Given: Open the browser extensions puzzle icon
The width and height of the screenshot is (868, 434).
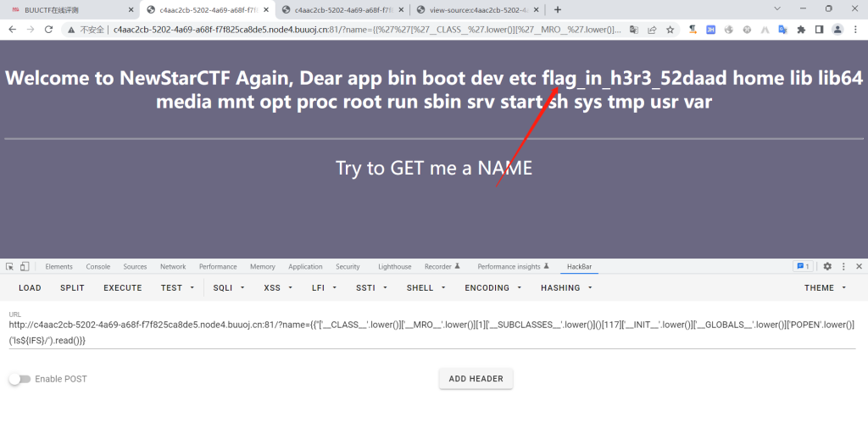Looking at the screenshot, I should (800, 29).
